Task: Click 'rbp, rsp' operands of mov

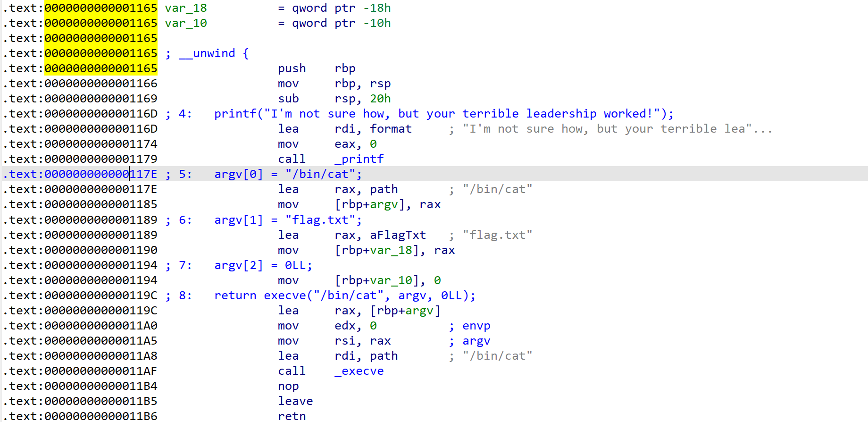Action: click(362, 84)
